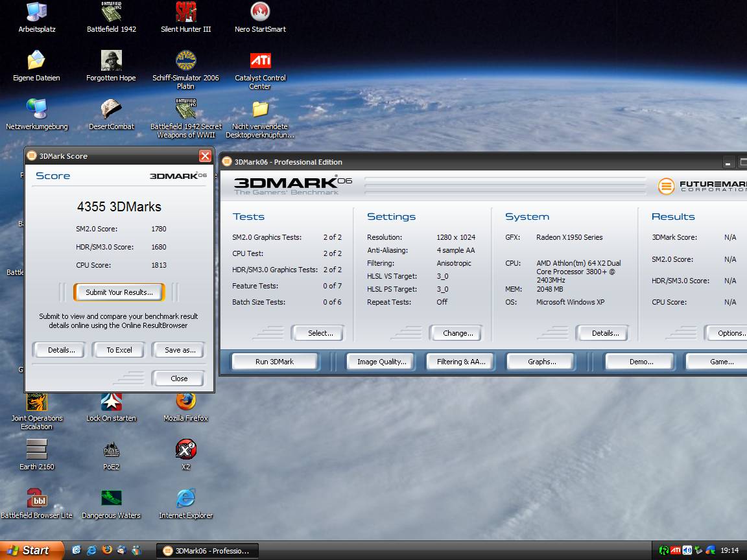Select the Lock On starten shortcut
Screen dimensions: 747x560
tap(111, 408)
